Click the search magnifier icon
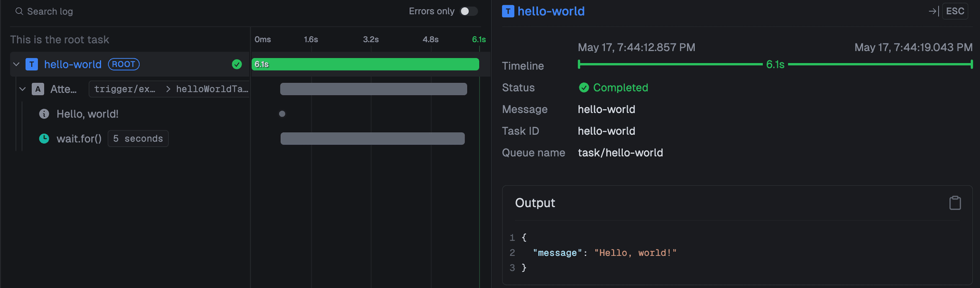 pos(19,11)
